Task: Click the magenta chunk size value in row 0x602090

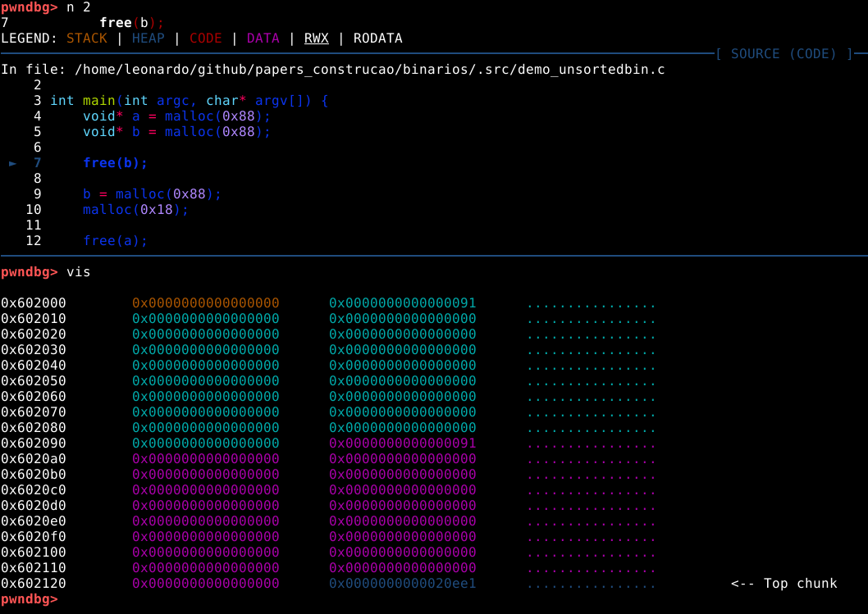Action: (402, 443)
